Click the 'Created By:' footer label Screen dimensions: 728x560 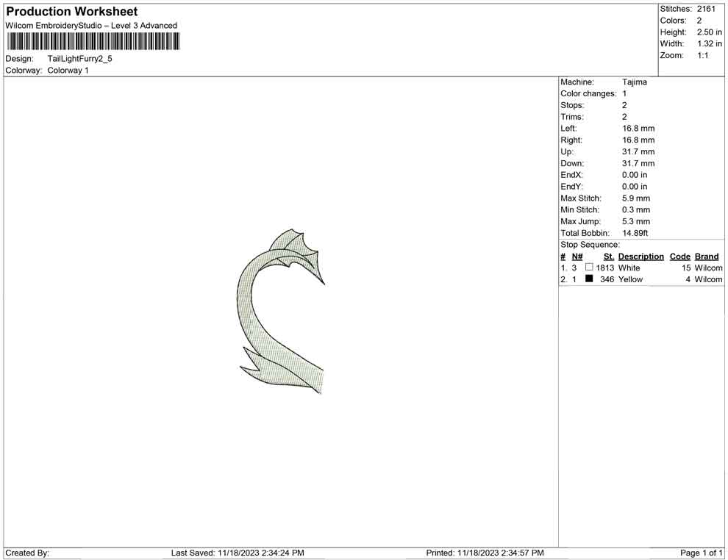coord(27,553)
